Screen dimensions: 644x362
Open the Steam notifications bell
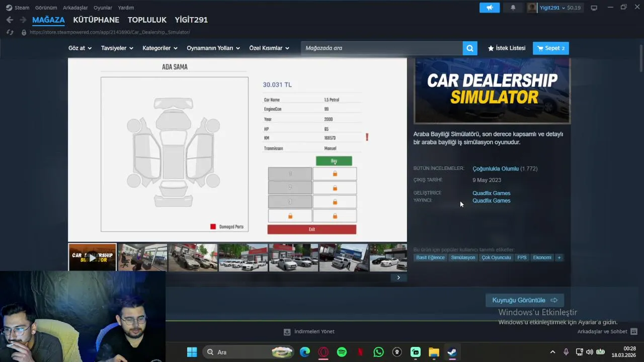[513, 8]
